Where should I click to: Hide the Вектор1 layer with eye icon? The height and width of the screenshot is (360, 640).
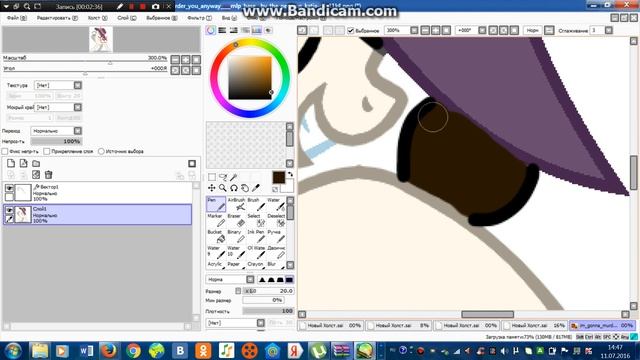[9, 188]
